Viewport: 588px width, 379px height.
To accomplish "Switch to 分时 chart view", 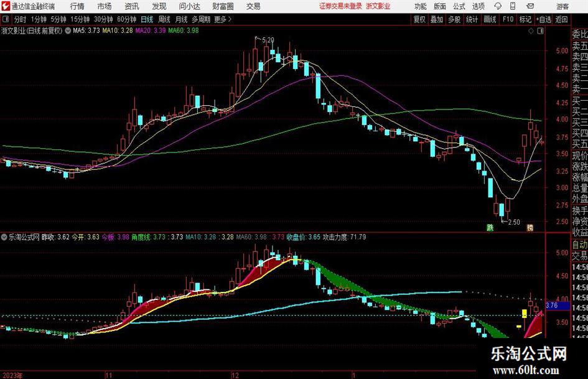I will coord(21,19).
